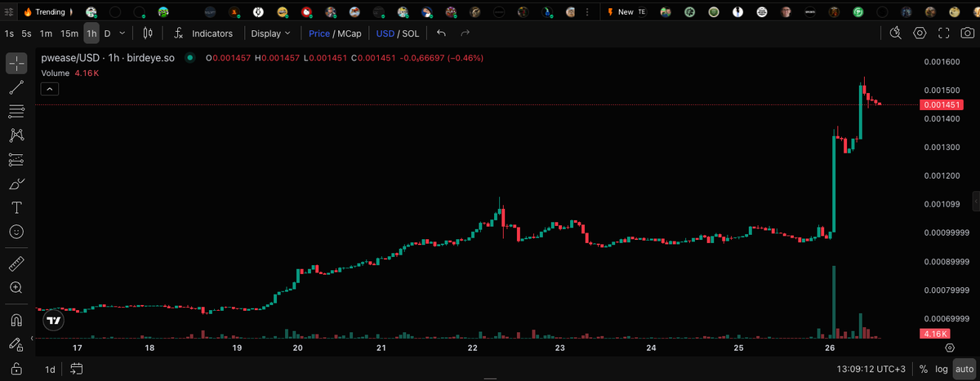This screenshot has width=980, height=381.
Task: Select the trend line drawing tool
Action: (x=16, y=87)
